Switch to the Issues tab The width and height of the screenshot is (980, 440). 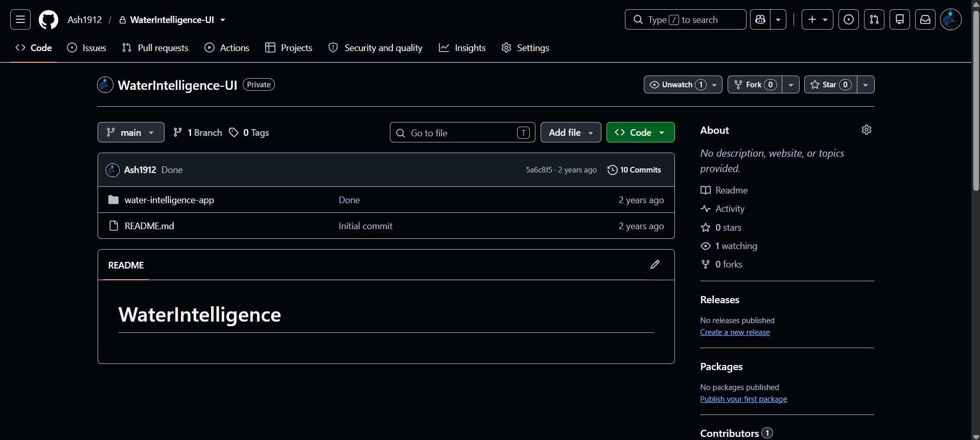[x=87, y=48]
